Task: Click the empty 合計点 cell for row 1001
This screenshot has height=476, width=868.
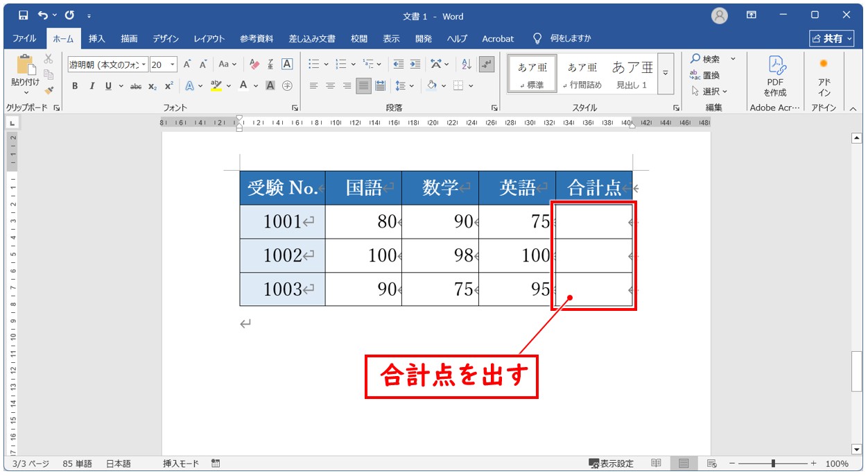Action: tap(593, 222)
